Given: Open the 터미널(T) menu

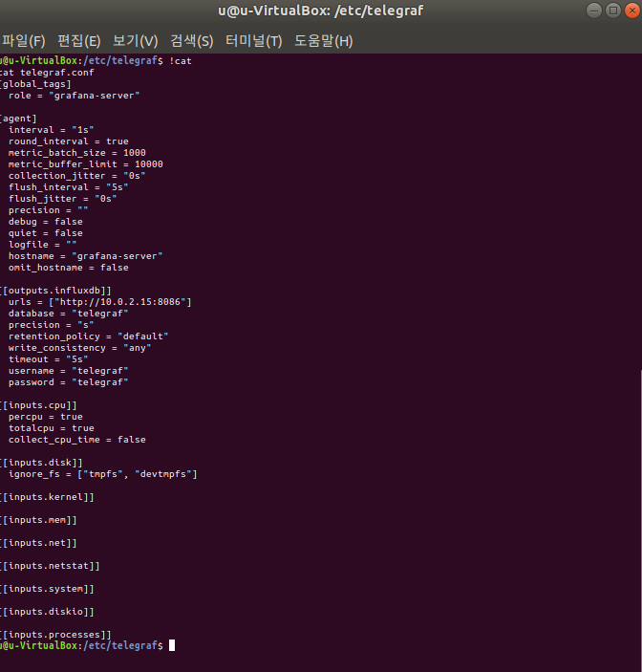Looking at the screenshot, I should click(254, 41).
